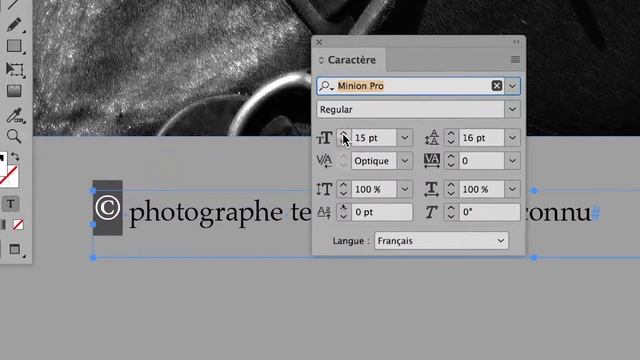Select the Pencil tool in the toolbar
The height and width of the screenshot is (360, 640).
14,24
